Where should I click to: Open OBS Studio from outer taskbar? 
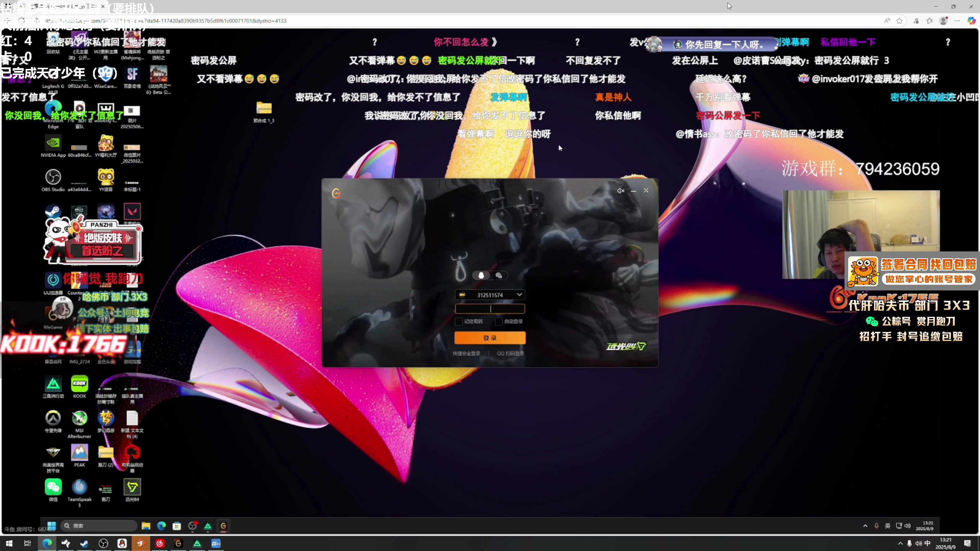coord(103,543)
